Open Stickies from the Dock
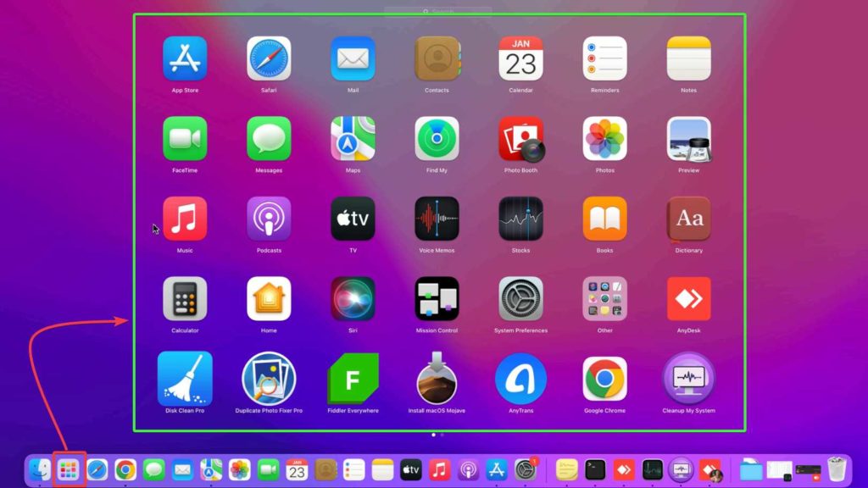 tap(567, 470)
